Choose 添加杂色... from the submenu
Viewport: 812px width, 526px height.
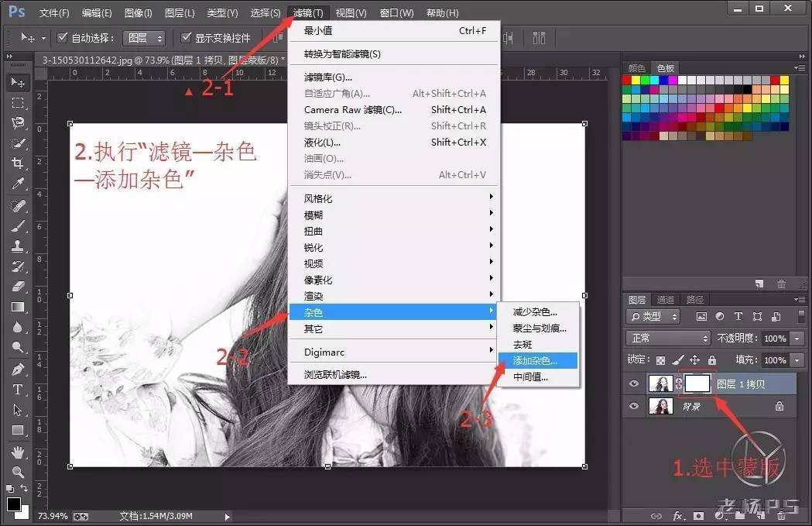pyautogui.click(x=537, y=361)
